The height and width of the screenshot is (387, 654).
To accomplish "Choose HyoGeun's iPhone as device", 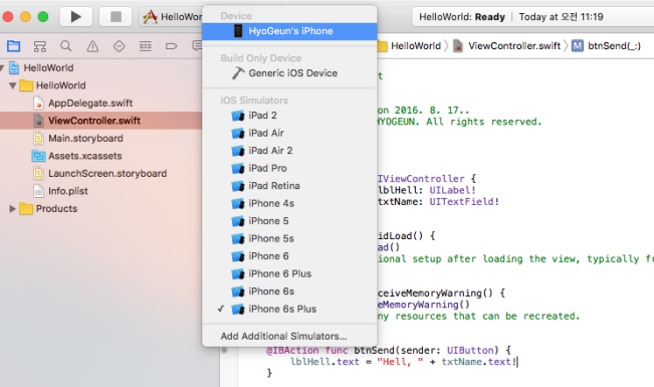I will click(290, 31).
